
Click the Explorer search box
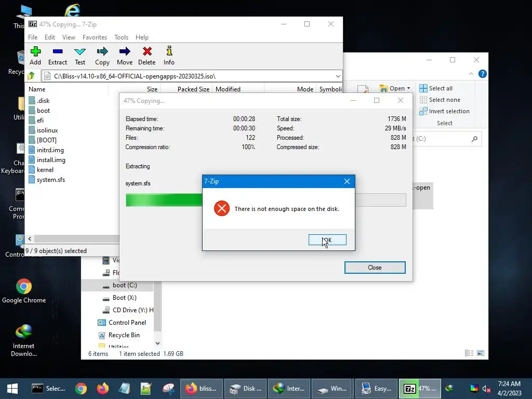447,138
